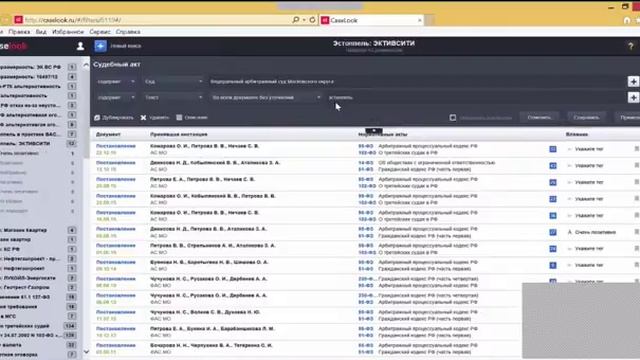
Task: Click blue number icon in Очень позитивно row
Action: [553, 232]
